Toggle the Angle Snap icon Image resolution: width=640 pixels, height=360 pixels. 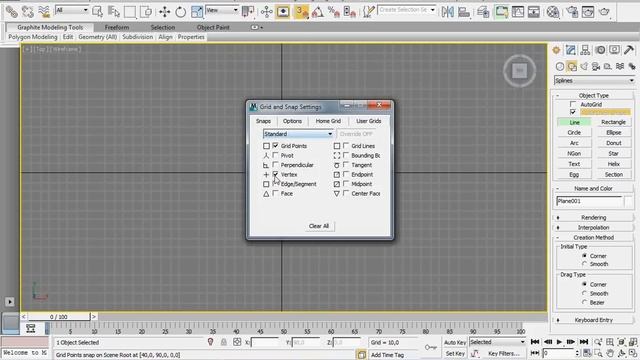click(x=318, y=12)
